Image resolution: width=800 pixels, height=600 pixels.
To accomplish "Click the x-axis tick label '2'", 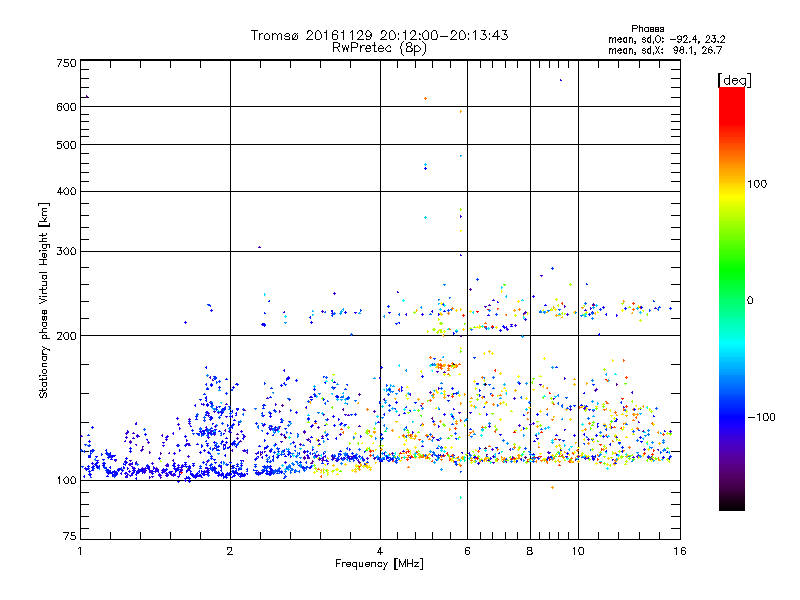I will (x=230, y=551).
